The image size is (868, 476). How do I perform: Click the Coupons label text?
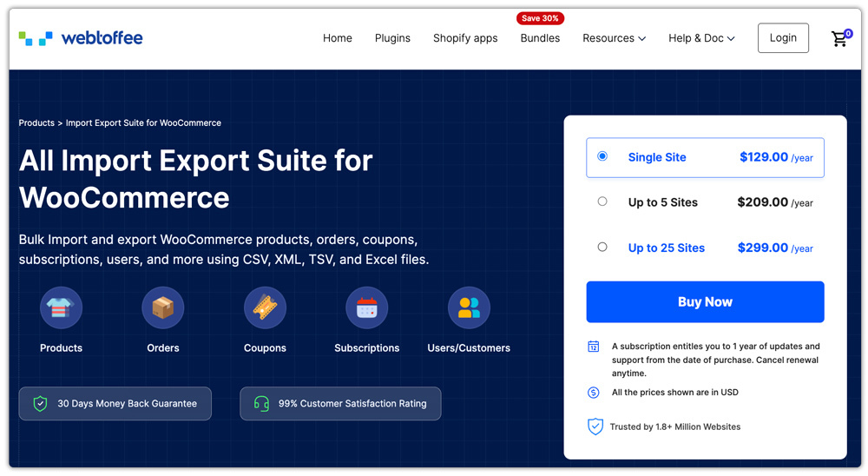(265, 348)
